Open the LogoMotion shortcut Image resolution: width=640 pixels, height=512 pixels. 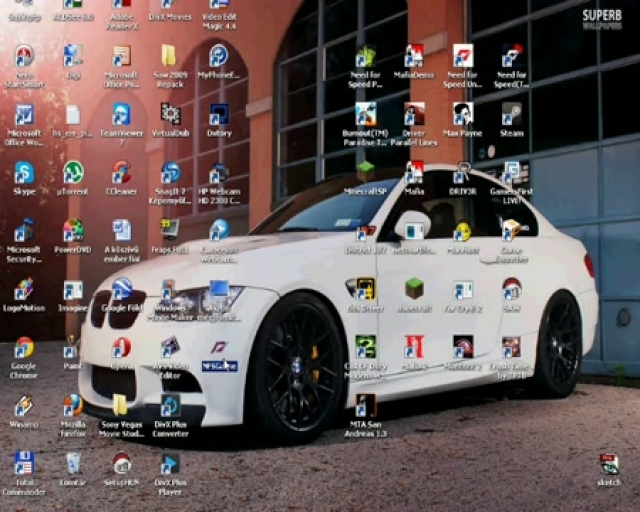tap(24, 289)
